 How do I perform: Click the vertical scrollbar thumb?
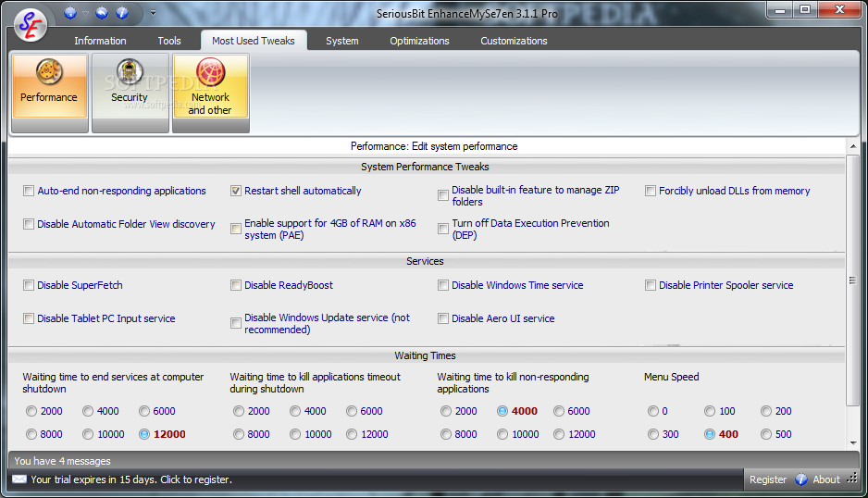[852, 280]
